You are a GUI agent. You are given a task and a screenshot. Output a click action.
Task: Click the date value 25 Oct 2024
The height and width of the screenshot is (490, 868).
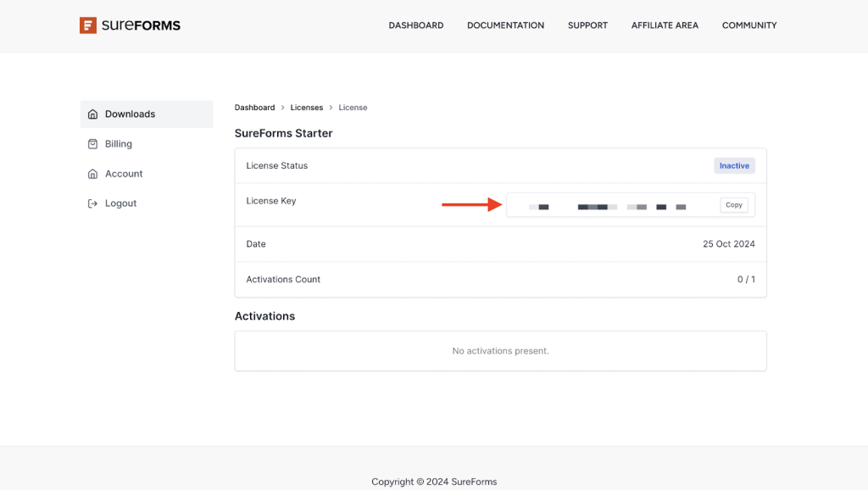728,244
